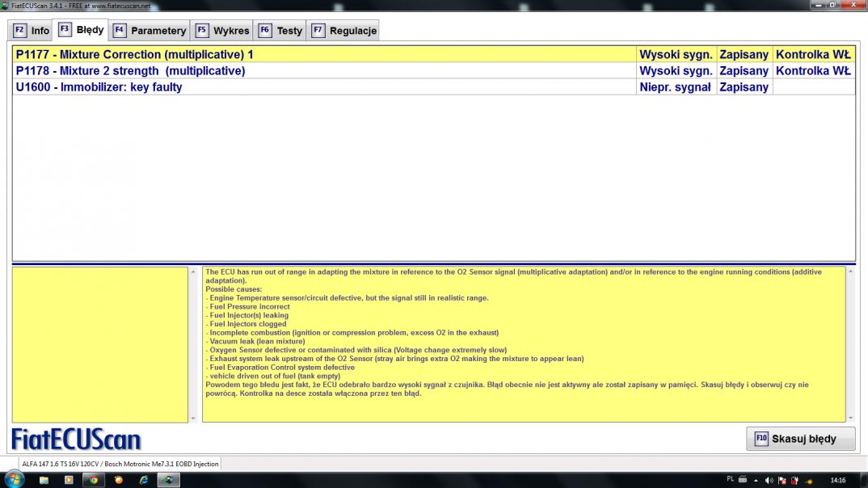Switch to the Wykres tab
This screenshot has width=868, height=488.
pyautogui.click(x=222, y=31)
